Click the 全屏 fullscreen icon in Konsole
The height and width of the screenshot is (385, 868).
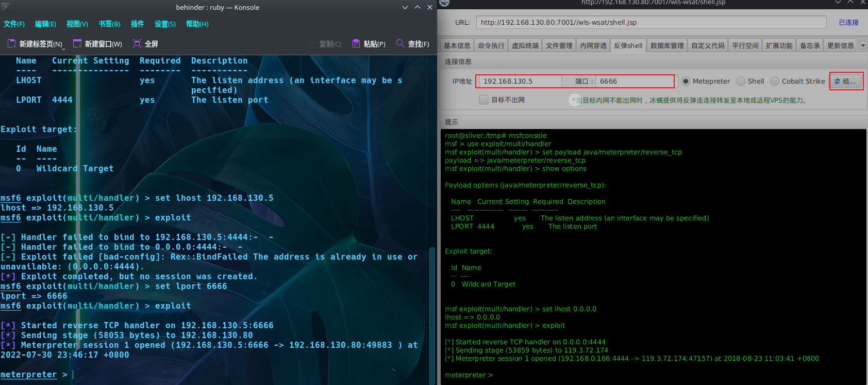pos(137,44)
